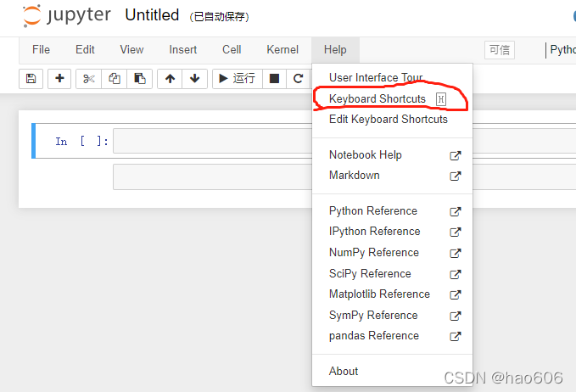Open Notebook Help

pos(392,155)
